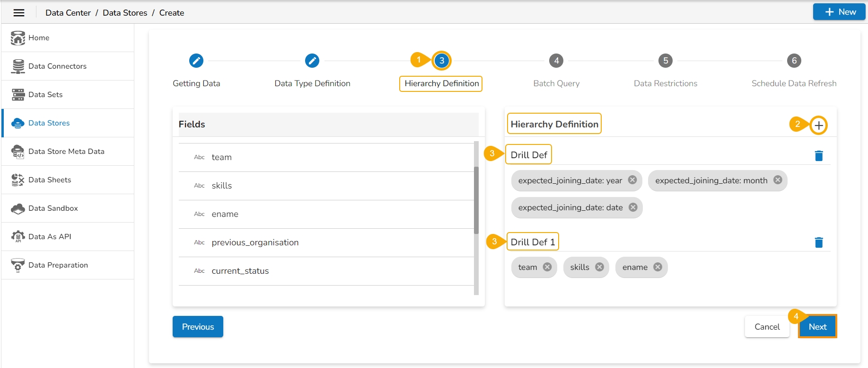868x368 pixels.
Task: Open Data Sandbox in sidebar
Action: pos(53,208)
